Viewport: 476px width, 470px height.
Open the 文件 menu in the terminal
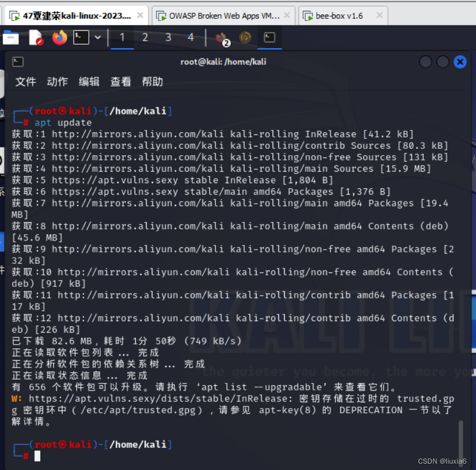26,81
